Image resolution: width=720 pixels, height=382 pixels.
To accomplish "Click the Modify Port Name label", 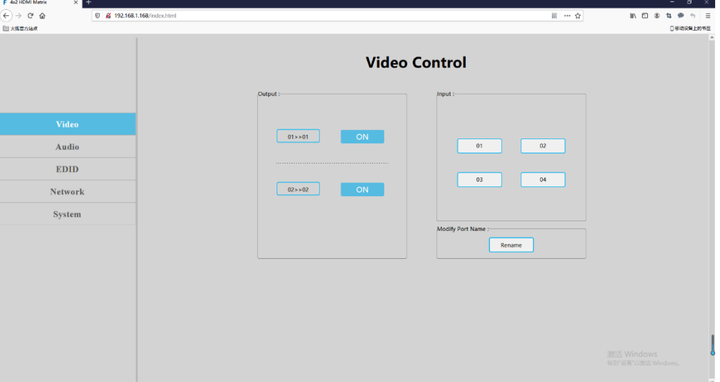I will point(463,229).
